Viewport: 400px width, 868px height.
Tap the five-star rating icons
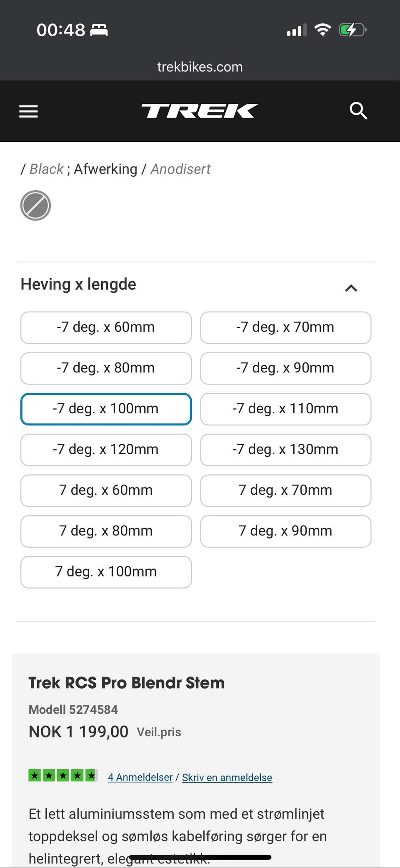point(63,776)
